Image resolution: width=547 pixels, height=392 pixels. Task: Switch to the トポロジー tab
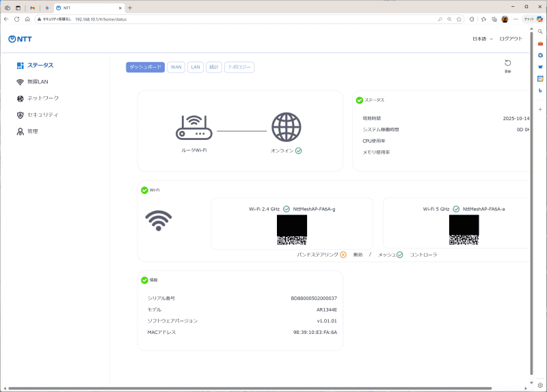pyautogui.click(x=239, y=67)
